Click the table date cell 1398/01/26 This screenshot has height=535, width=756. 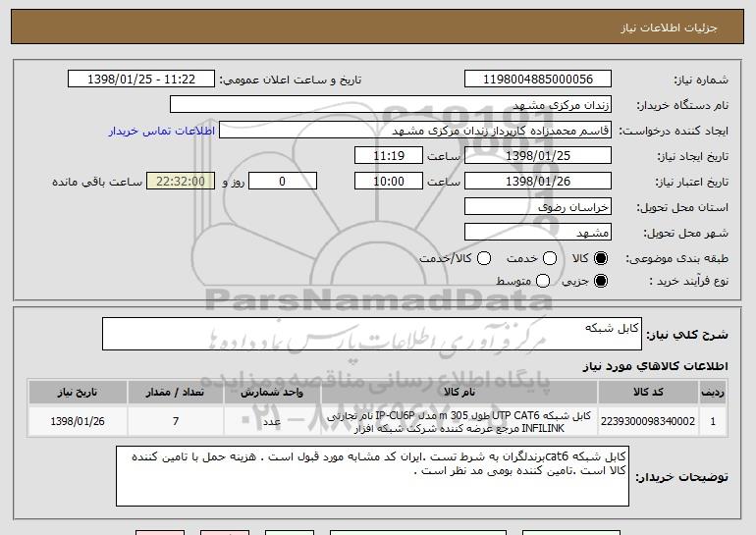click(x=78, y=421)
